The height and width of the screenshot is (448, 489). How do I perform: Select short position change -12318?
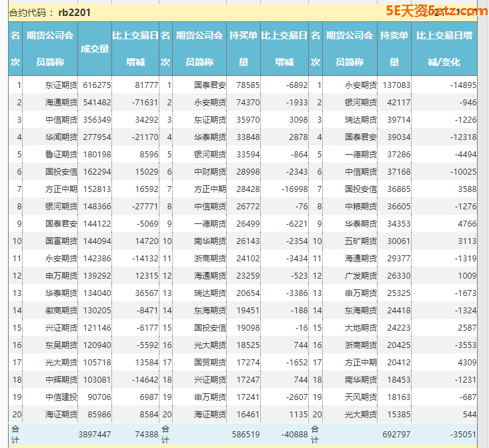[x=463, y=137]
